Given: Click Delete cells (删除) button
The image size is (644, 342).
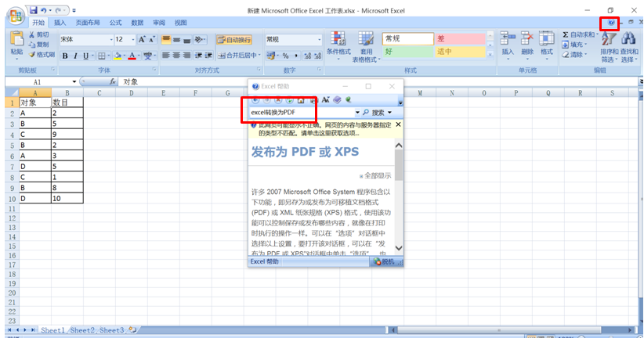Looking at the screenshot, I should (x=527, y=46).
